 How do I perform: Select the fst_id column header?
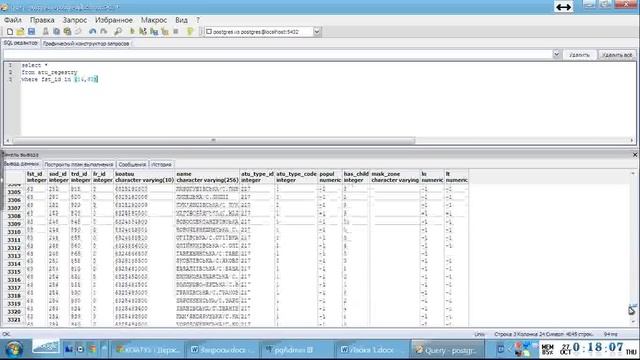tap(36, 177)
